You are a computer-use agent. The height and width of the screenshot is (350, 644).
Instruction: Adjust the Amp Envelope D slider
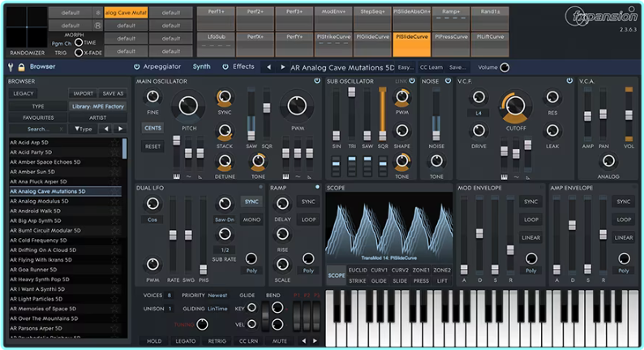[572, 225]
